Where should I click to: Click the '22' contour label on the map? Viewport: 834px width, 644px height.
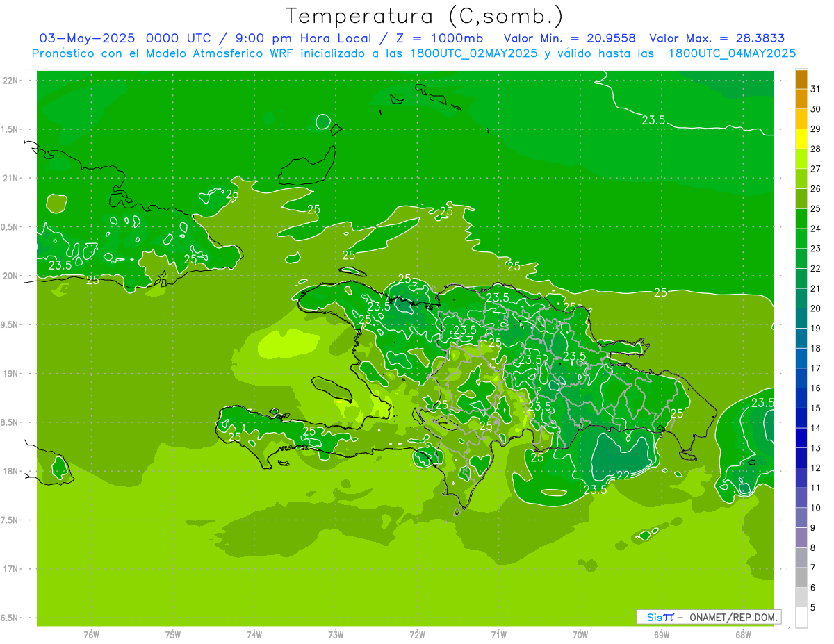click(x=623, y=475)
